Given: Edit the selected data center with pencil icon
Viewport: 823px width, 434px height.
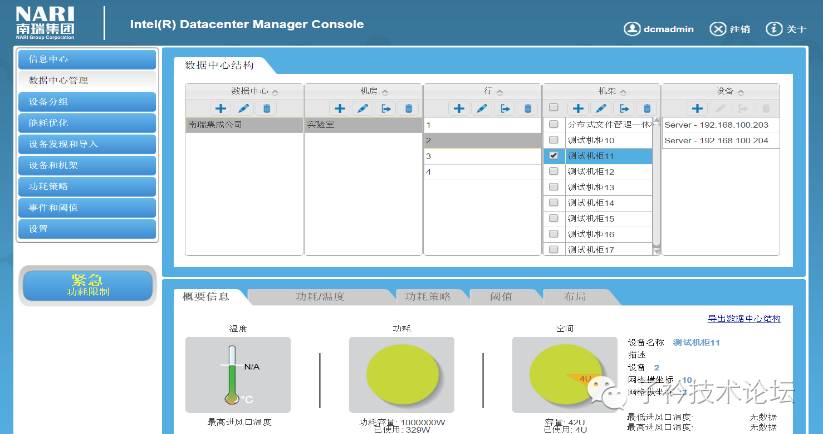Looking at the screenshot, I should [244, 109].
